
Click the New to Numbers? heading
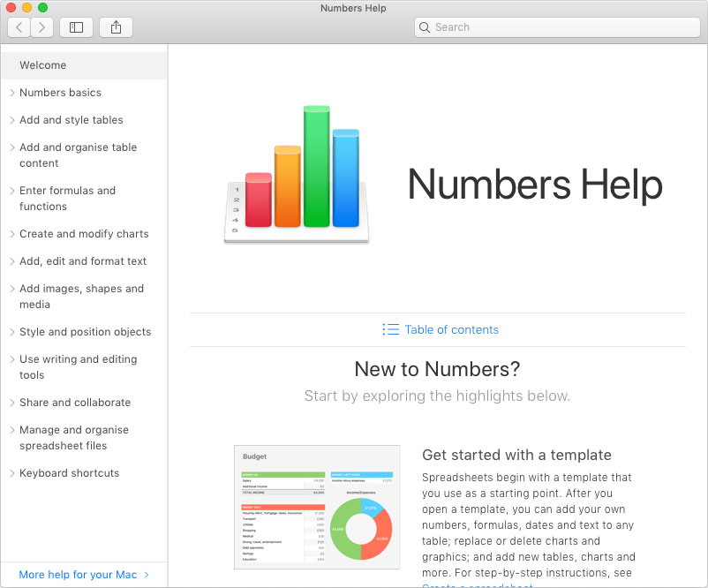point(437,369)
